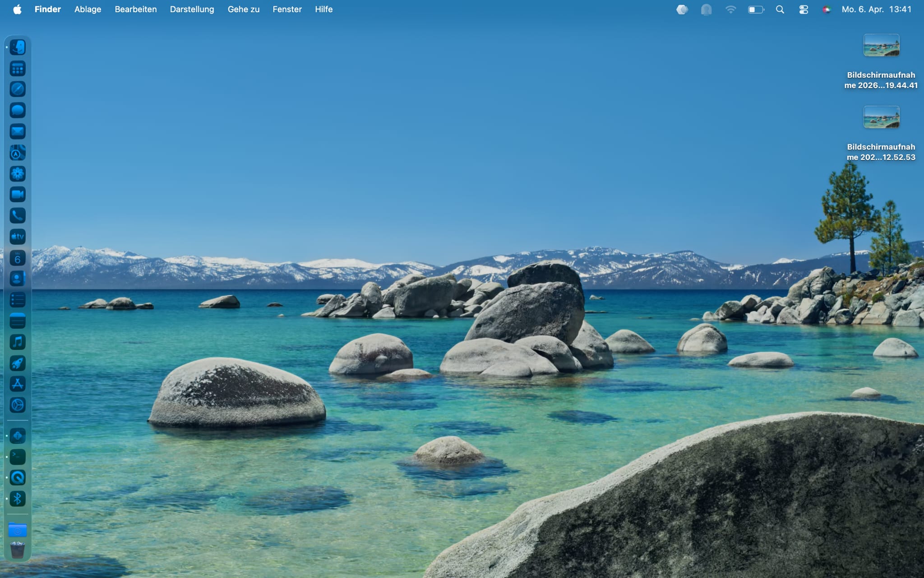Launch the Maps app
This screenshot has width=924, height=578.
coord(17,153)
